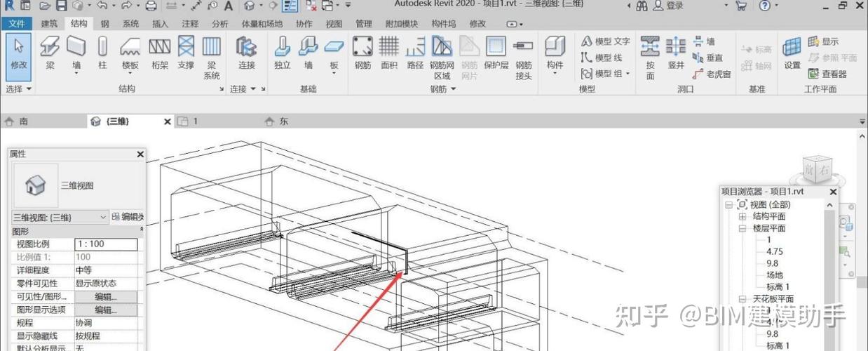868x351 pixels.
Task: Click the 登录 sign-in link
Action: 674,6
